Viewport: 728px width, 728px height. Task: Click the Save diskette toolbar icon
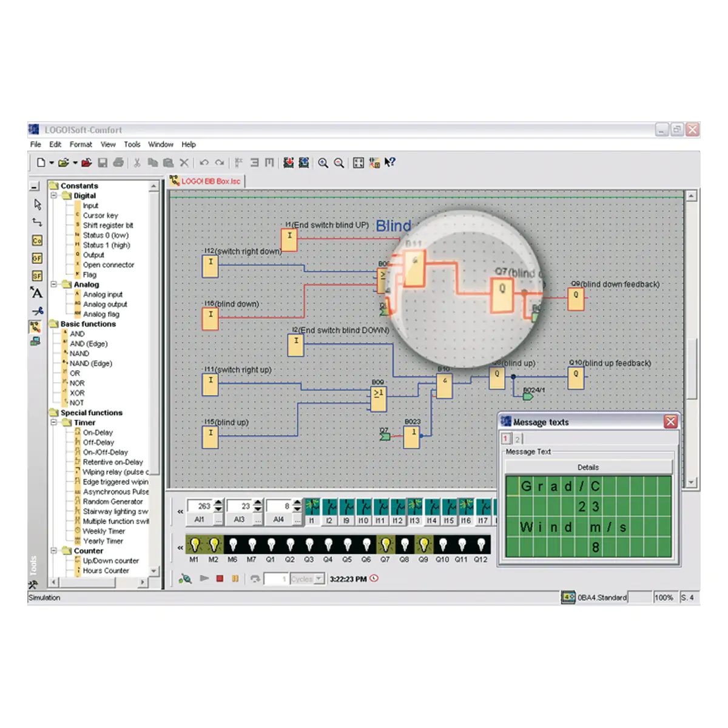103,163
